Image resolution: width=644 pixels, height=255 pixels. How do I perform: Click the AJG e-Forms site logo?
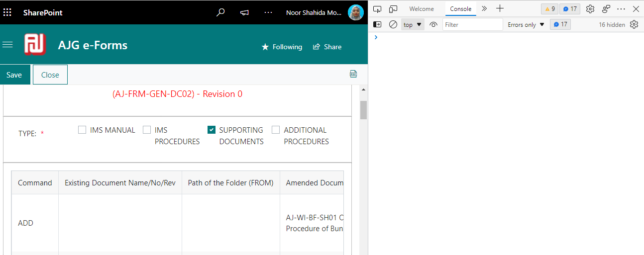[35, 45]
